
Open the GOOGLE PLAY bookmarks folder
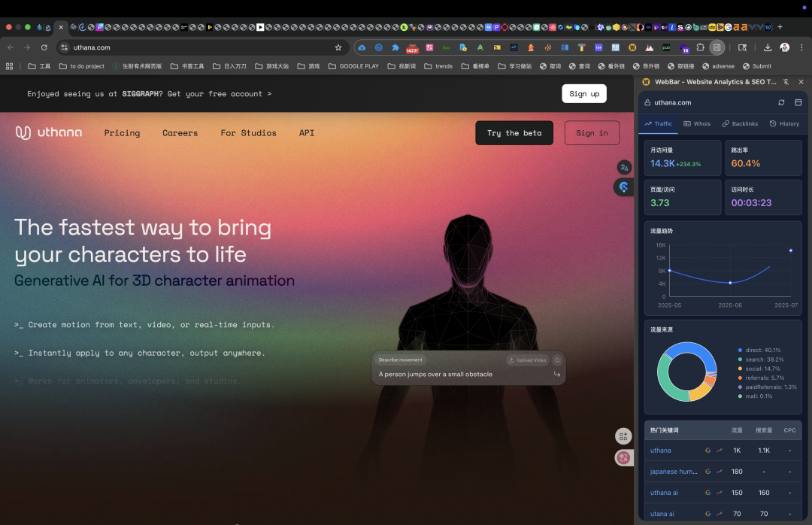(353, 66)
